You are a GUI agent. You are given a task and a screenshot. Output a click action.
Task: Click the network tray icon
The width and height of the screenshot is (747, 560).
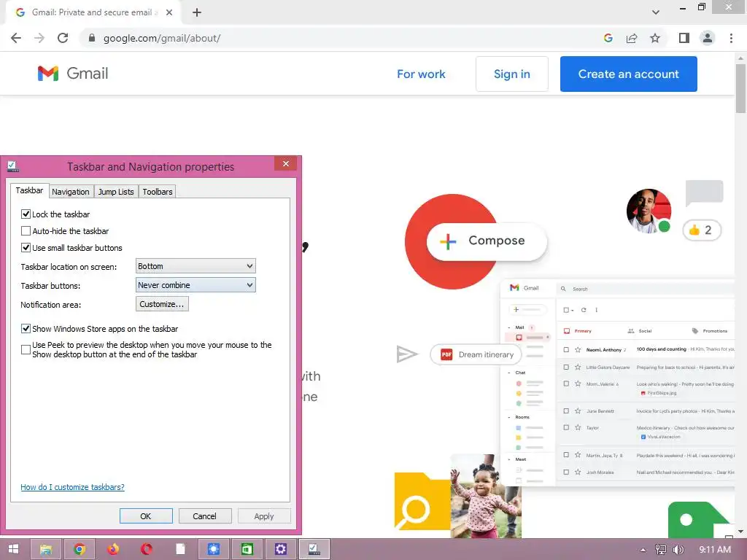661,550
